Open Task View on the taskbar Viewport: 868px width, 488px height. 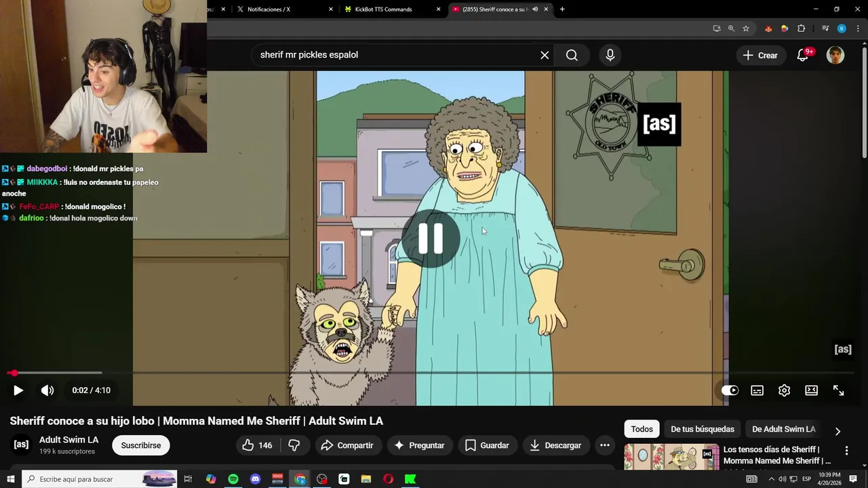(x=189, y=479)
